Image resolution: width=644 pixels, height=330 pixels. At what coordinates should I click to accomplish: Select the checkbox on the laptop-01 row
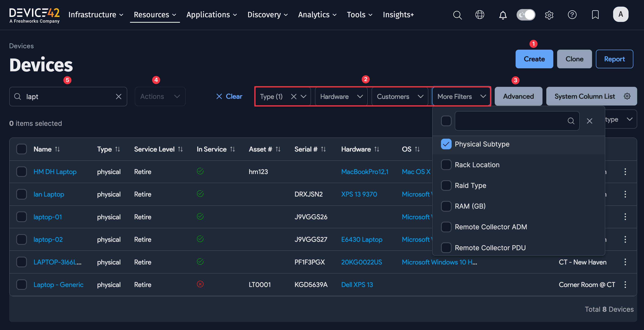click(21, 217)
